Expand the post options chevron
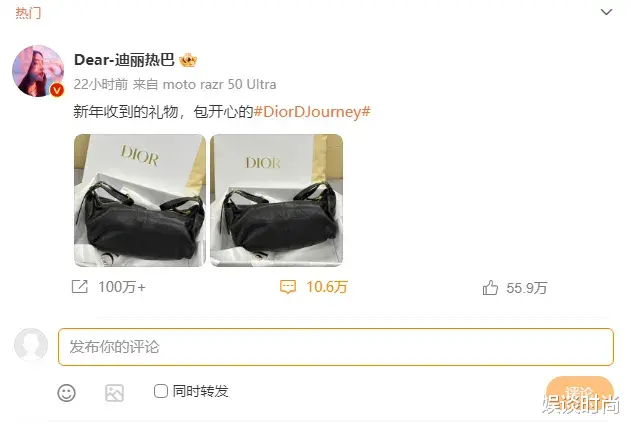The width and height of the screenshot is (631, 428). pos(606,12)
